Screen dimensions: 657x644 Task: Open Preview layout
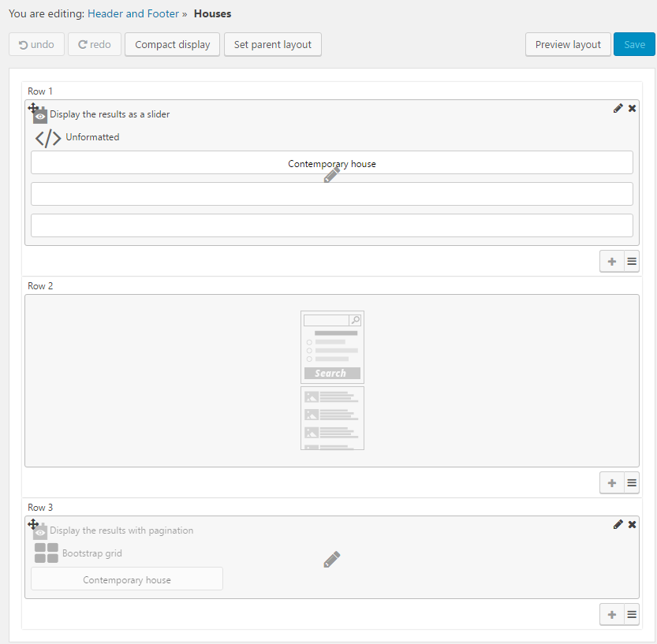click(568, 45)
